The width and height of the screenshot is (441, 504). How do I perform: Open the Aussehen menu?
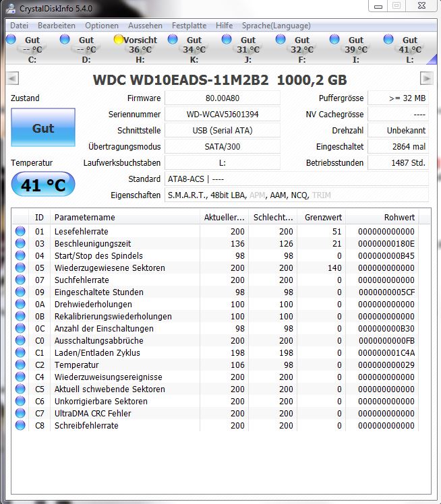145,26
